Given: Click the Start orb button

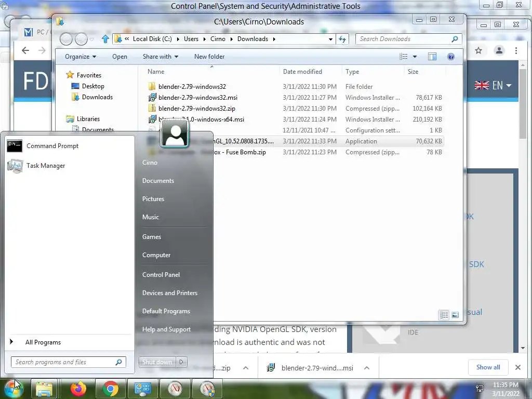Looking at the screenshot, I should tap(13, 389).
